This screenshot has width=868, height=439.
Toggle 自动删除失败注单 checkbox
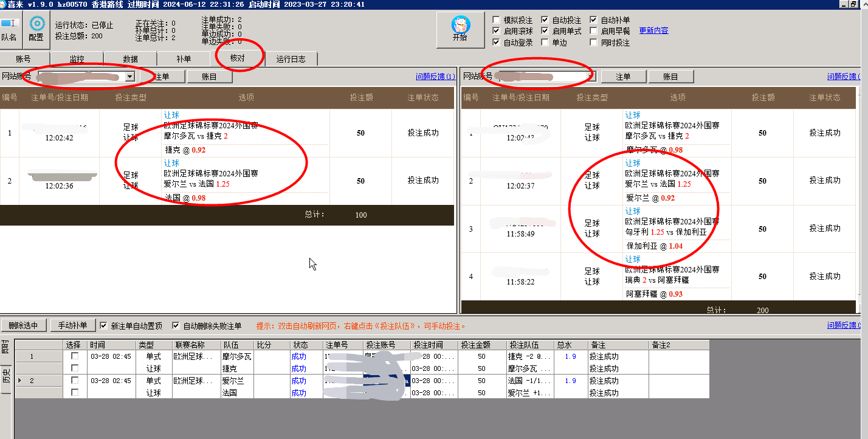(176, 325)
